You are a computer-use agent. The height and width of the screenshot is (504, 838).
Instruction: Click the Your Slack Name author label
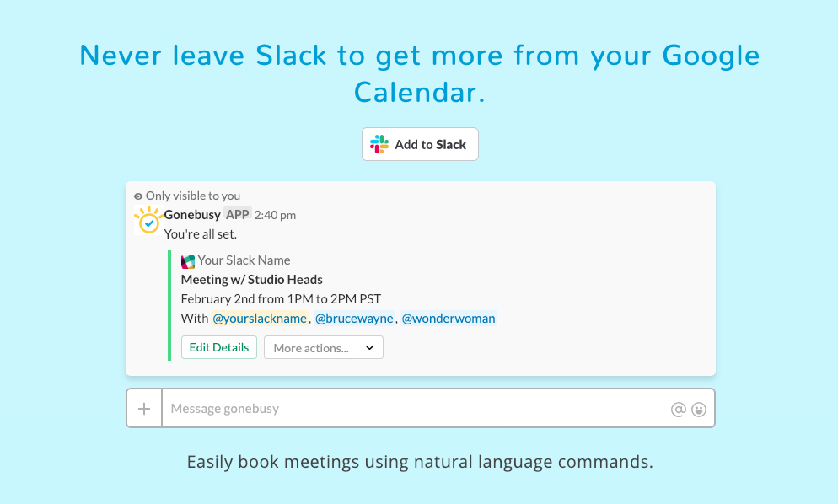tap(244, 260)
